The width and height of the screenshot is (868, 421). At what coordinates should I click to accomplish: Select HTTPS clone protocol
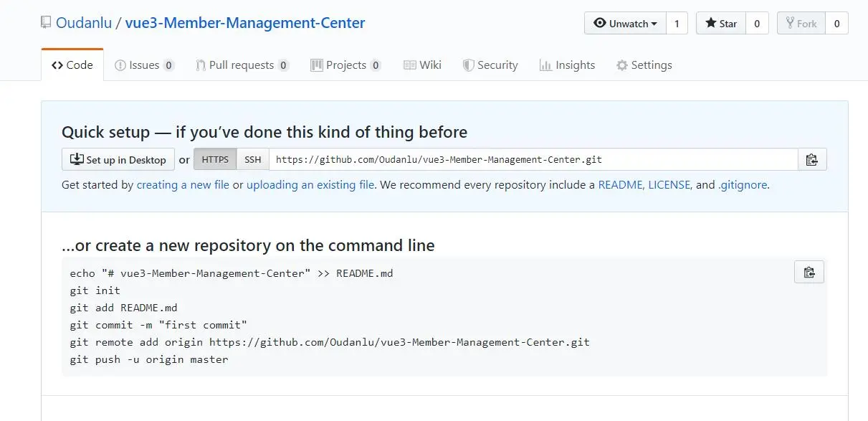[215, 160]
